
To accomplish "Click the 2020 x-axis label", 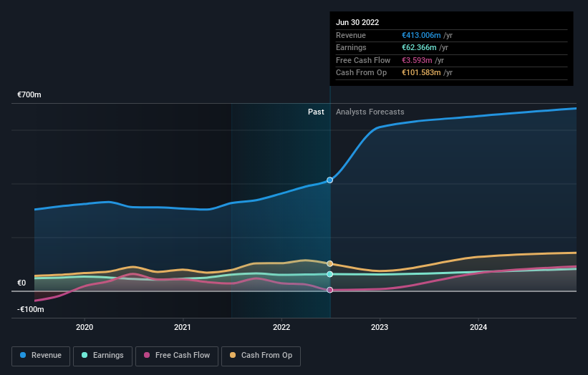I will (85, 327).
